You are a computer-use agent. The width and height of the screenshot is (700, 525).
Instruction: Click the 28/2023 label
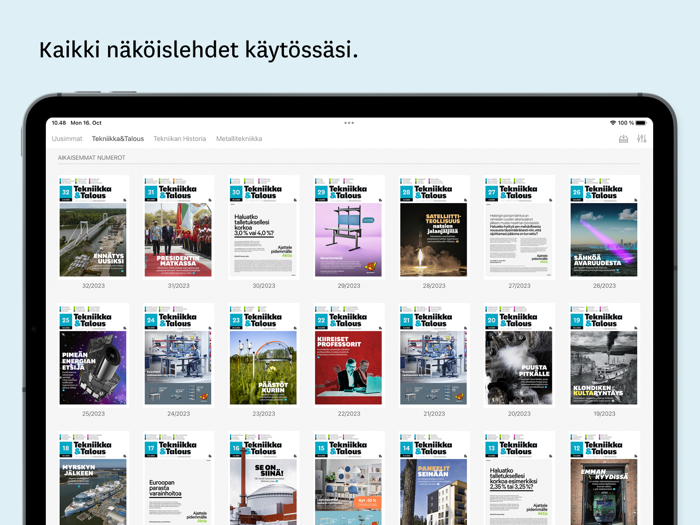434,286
